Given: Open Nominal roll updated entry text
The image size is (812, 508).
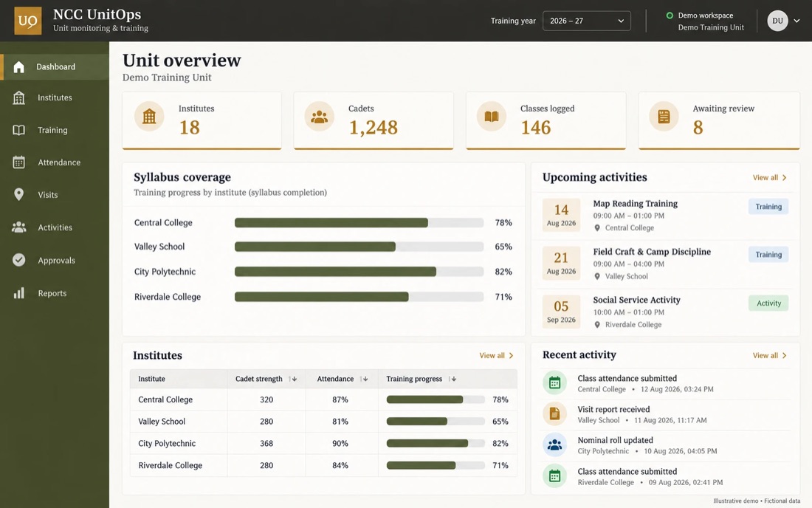Looking at the screenshot, I should pyautogui.click(x=615, y=440).
